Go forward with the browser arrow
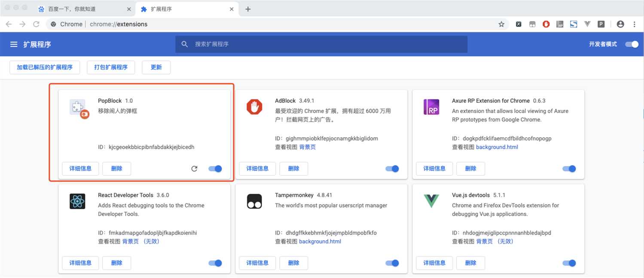The width and height of the screenshot is (644, 278). (22, 24)
